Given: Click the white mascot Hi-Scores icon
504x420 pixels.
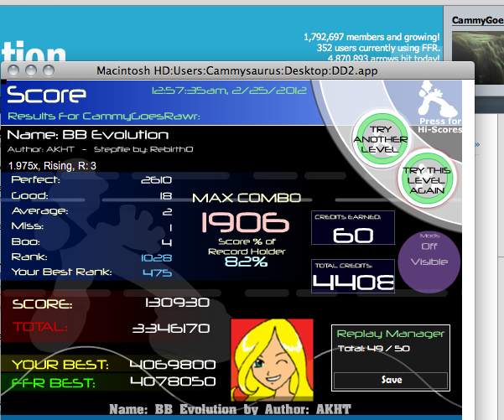Looking at the screenshot, I should pos(438,98).
